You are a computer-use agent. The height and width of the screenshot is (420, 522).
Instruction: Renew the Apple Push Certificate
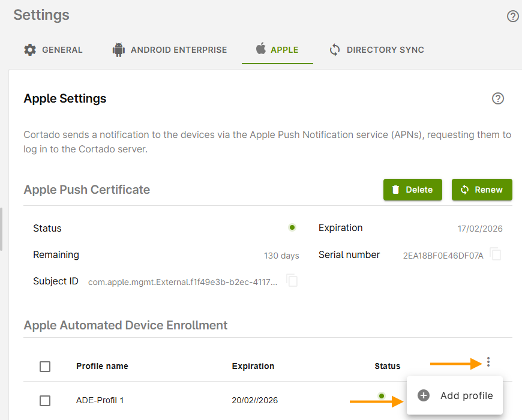pos(482,190)
